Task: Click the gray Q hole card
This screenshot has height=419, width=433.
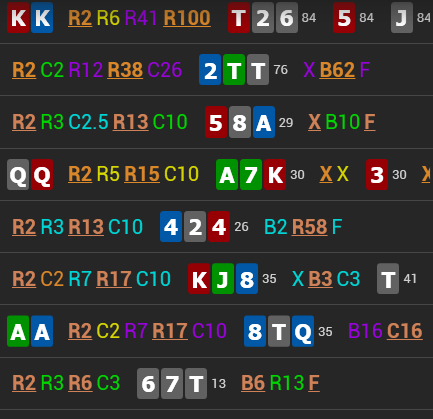Action: tap(18, 174)
